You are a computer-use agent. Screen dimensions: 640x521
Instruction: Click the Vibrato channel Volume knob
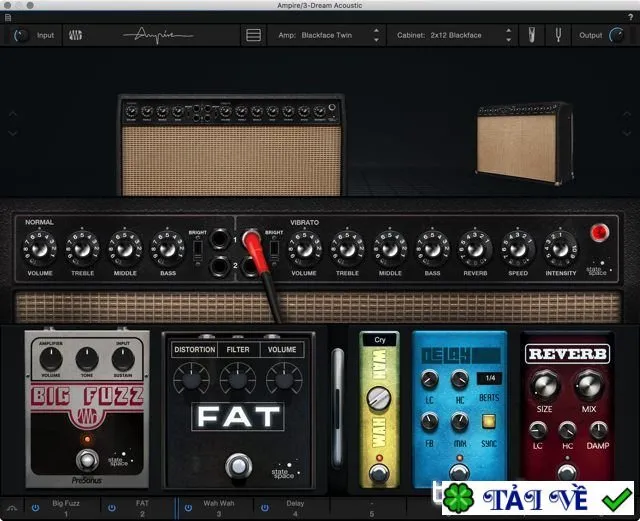[x=304, y=248]
